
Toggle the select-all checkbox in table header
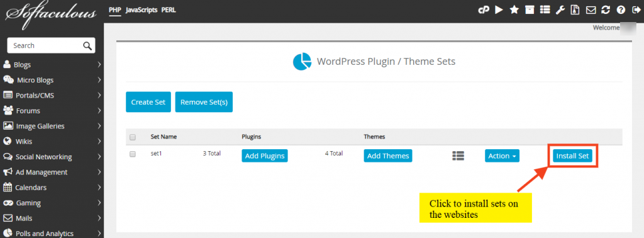(133, 137)
